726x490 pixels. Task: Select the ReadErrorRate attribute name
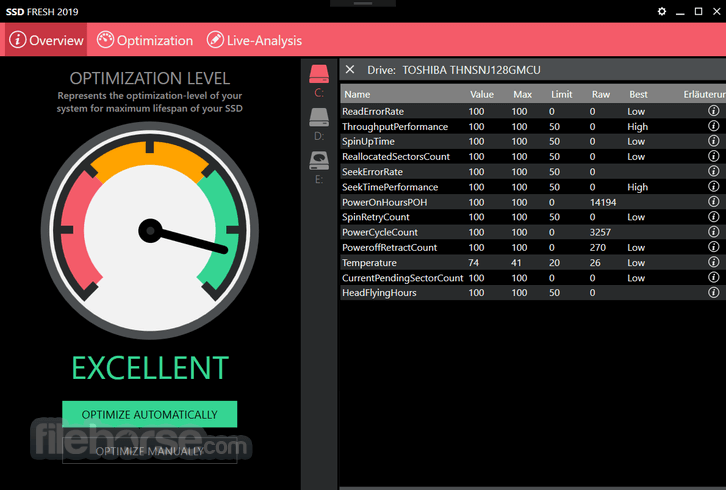pyautogui.click(x=373, y=111)
